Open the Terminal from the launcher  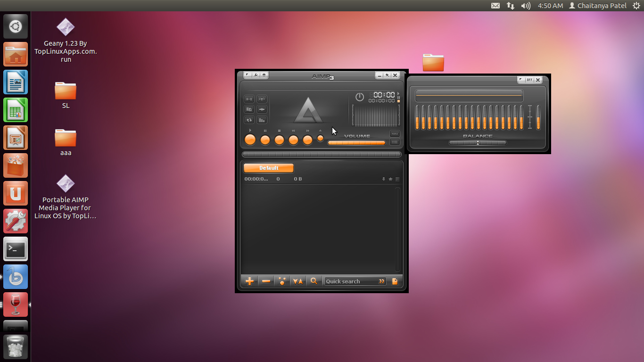click(16, 249)
